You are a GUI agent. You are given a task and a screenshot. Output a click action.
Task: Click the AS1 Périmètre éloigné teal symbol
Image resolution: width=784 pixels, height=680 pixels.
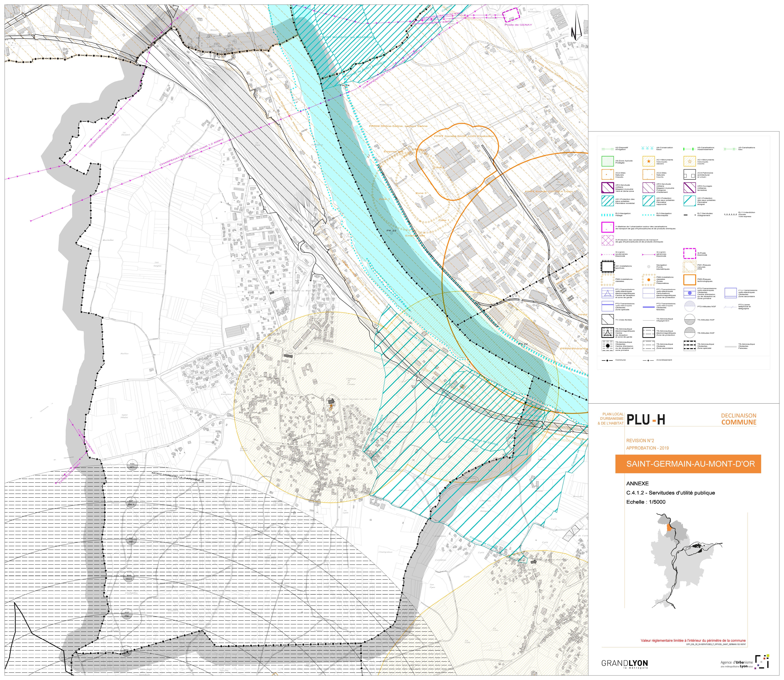[689, 201]
